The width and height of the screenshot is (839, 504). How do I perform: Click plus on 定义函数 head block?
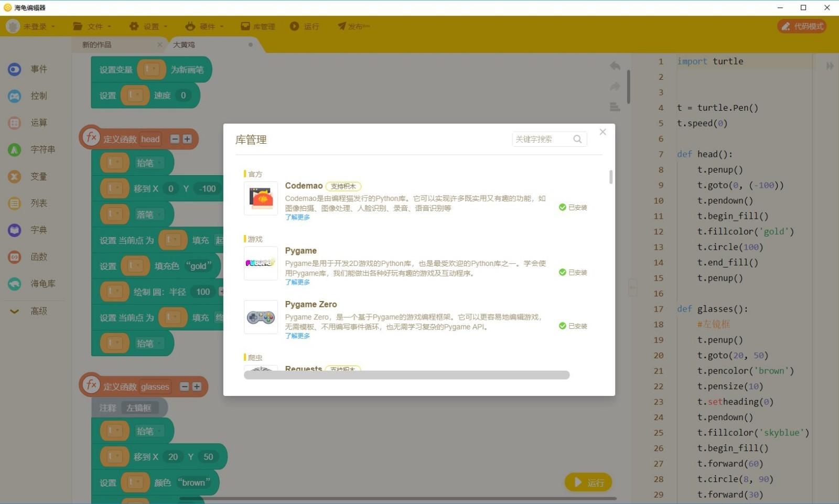[x=187, y=139]
